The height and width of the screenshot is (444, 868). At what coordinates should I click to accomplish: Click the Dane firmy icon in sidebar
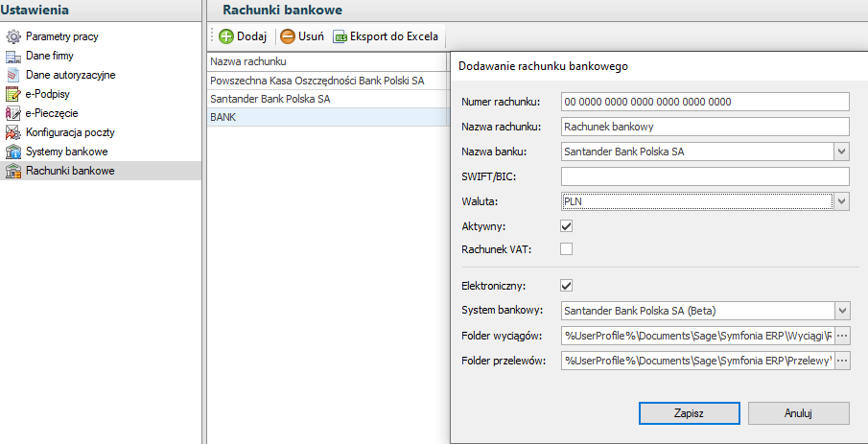[13, 56]
